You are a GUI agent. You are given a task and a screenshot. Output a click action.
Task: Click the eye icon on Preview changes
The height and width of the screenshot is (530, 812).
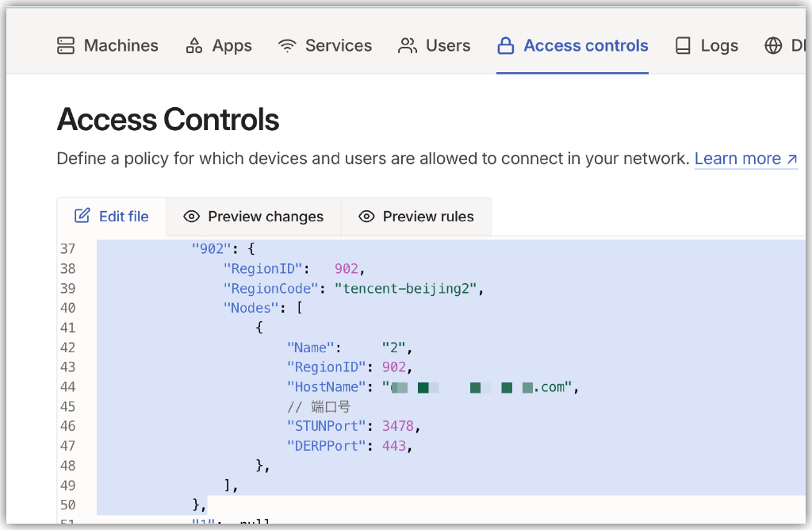tap(191, 217)
